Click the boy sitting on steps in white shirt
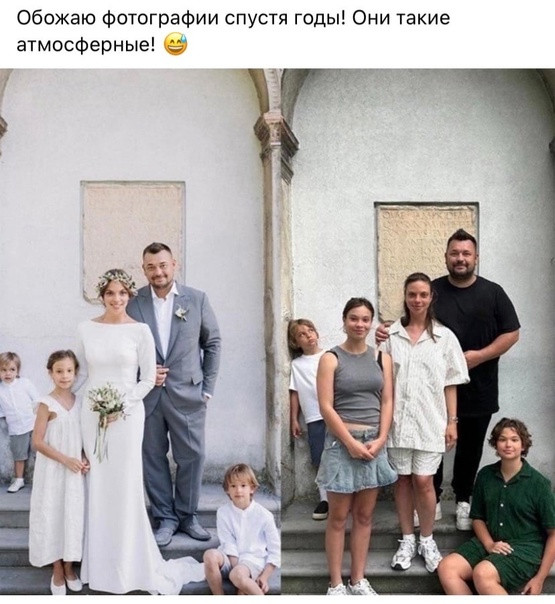This screenshot has height=604, width=555. [x=243, y=528]
